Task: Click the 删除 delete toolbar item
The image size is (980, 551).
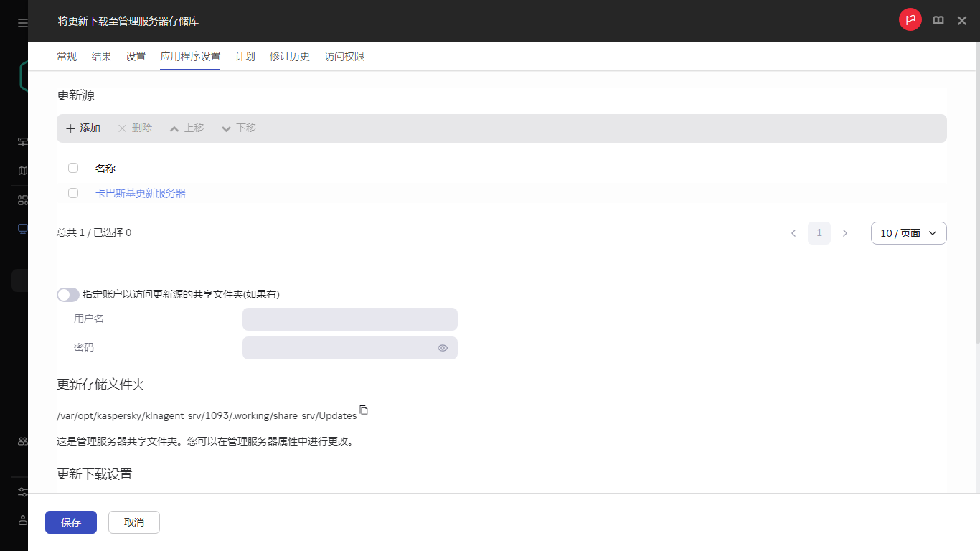Action: 134,128
